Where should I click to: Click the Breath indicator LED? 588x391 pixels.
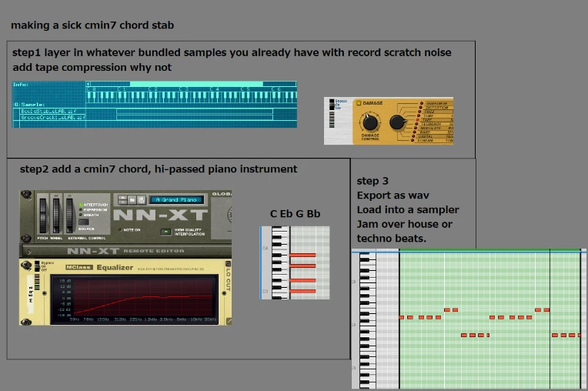pyautogui.click(x=81, y=216)
